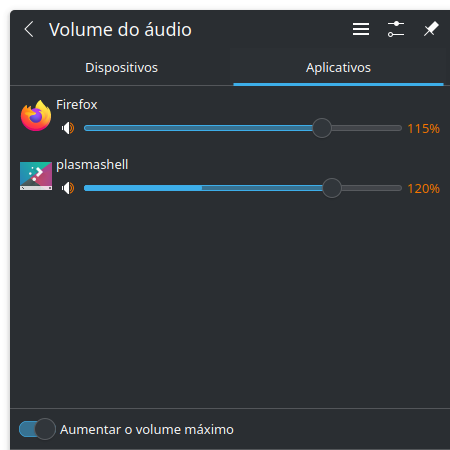Image resolution: width=450 pixels, height=450 pixels.
Task: Select the Aplicativos tab
Action: pos(338,68)
